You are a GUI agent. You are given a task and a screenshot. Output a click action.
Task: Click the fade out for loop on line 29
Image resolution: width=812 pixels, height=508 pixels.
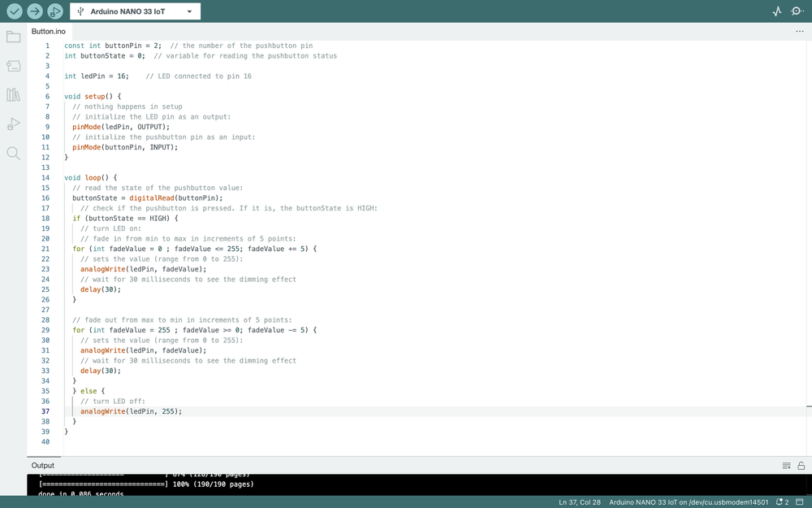click(194, 330)
